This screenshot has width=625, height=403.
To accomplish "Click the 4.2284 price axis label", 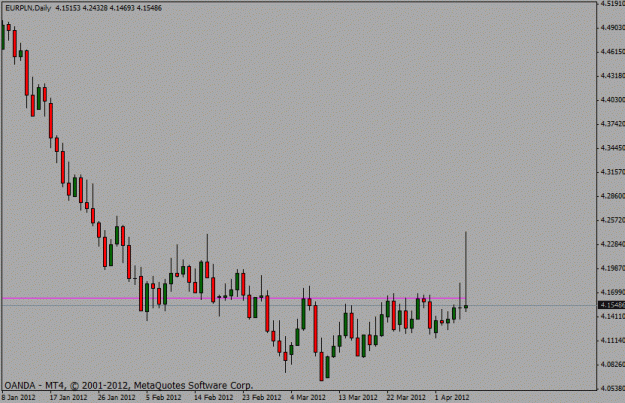I will click(x=613, y=244).
